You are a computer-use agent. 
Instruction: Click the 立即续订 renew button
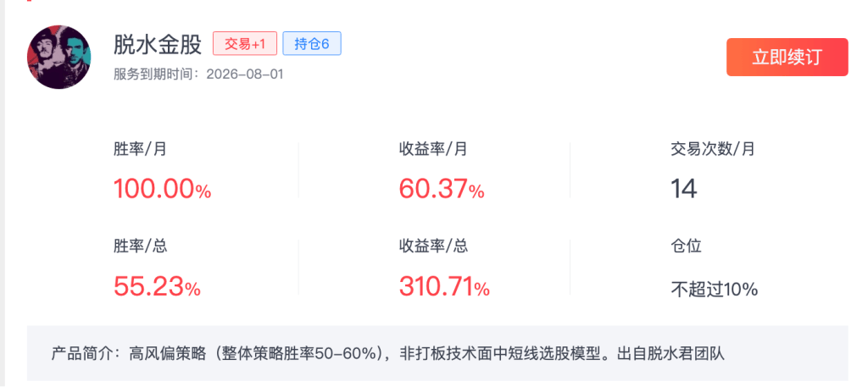[787, 58]
